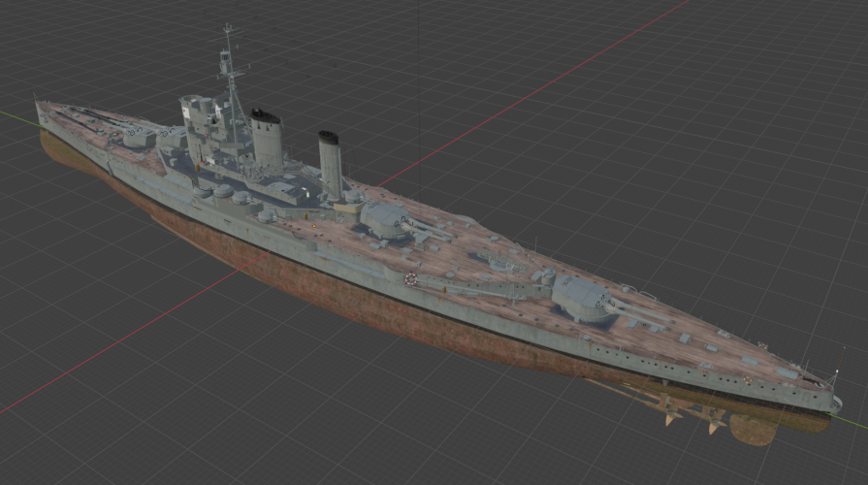The image size is (868, 485).
Task: Click the midship main gun turret
Action: [386, 218]
